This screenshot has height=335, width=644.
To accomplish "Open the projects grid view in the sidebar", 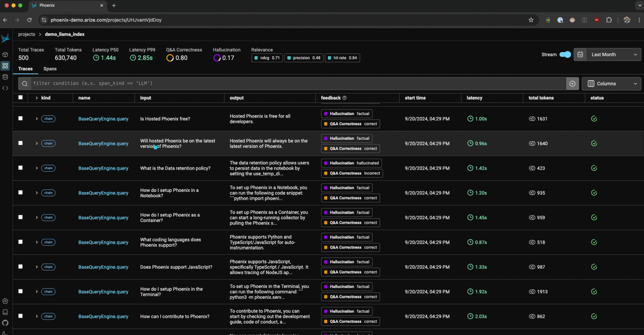I will click(5, 65).
